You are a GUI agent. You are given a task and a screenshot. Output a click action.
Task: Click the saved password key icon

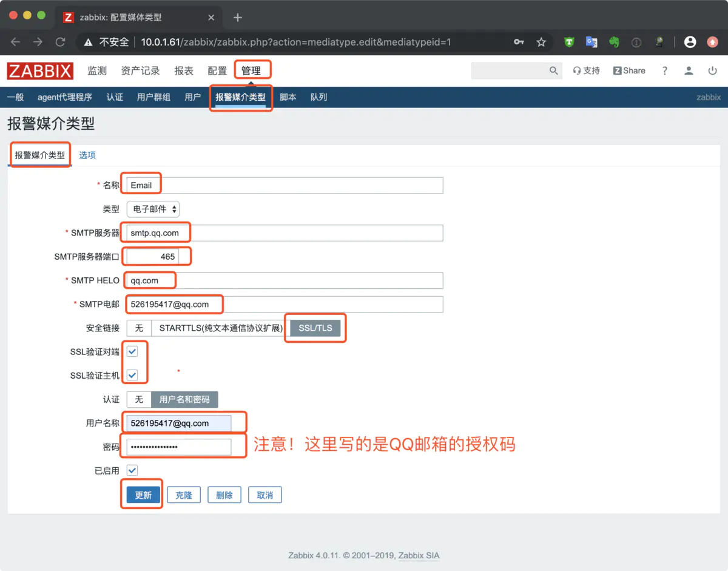point(519,42)
